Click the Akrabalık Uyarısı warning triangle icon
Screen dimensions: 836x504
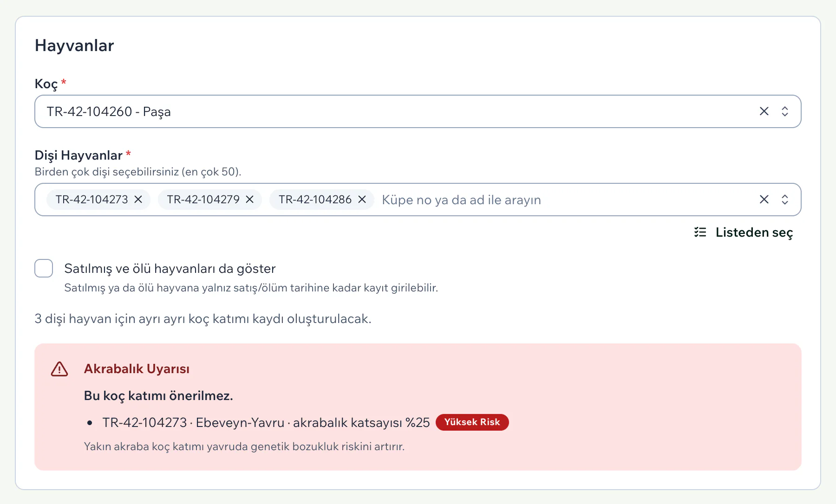[59, 369]
